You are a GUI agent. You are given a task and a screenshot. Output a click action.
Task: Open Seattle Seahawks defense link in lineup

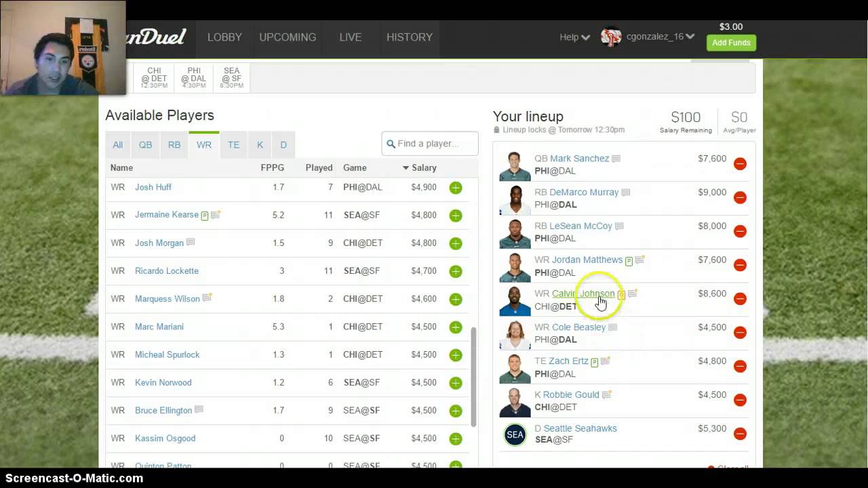click(580, 428)
